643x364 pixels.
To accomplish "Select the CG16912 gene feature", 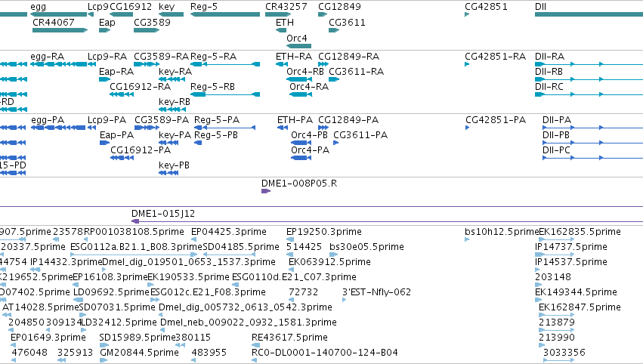I will 121,14.
